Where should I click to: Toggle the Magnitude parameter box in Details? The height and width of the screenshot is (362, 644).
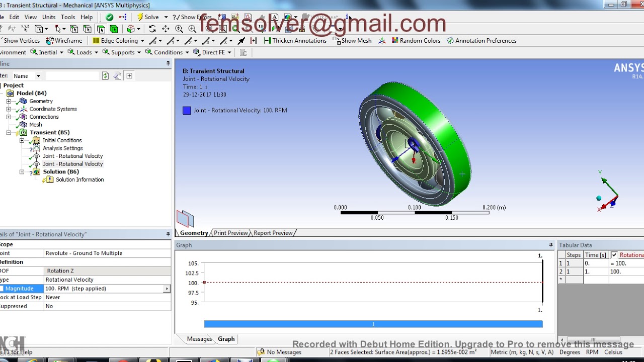coord(2,289)
